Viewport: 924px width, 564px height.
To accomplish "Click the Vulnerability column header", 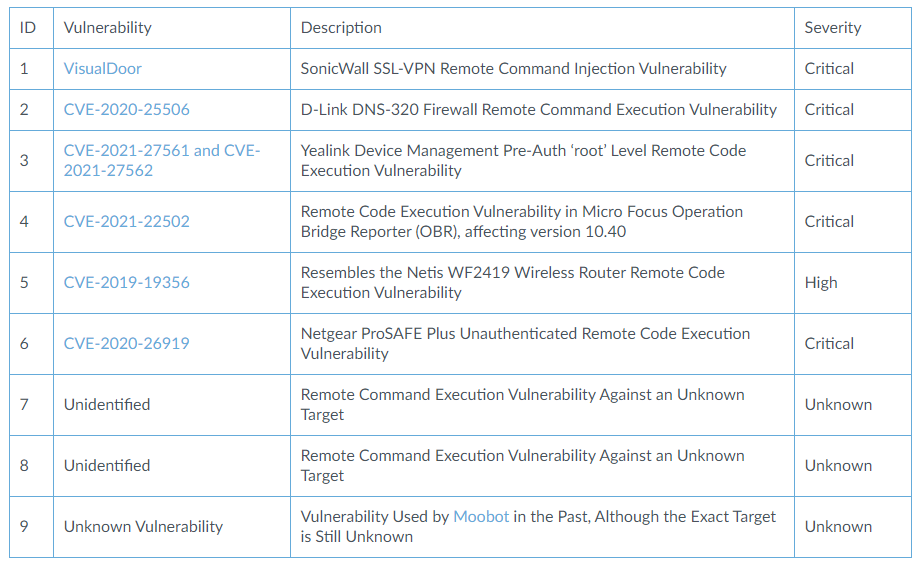I will point(108,28).
